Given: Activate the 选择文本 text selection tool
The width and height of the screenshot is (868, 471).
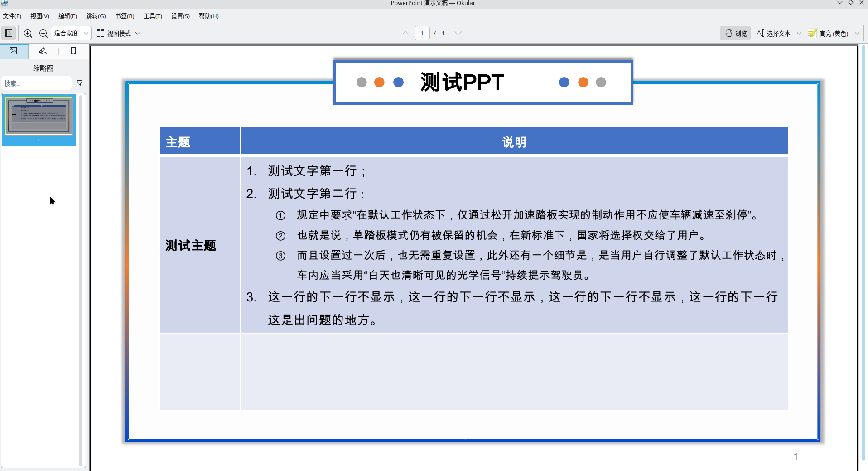Looking at the screenshot, I should 774,33.
